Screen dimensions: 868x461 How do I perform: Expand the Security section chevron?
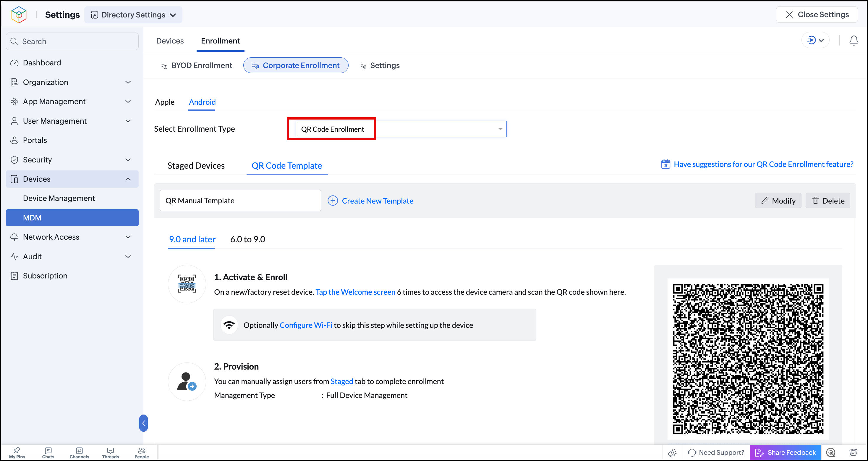pyautogui.click(x=128, y=160)
